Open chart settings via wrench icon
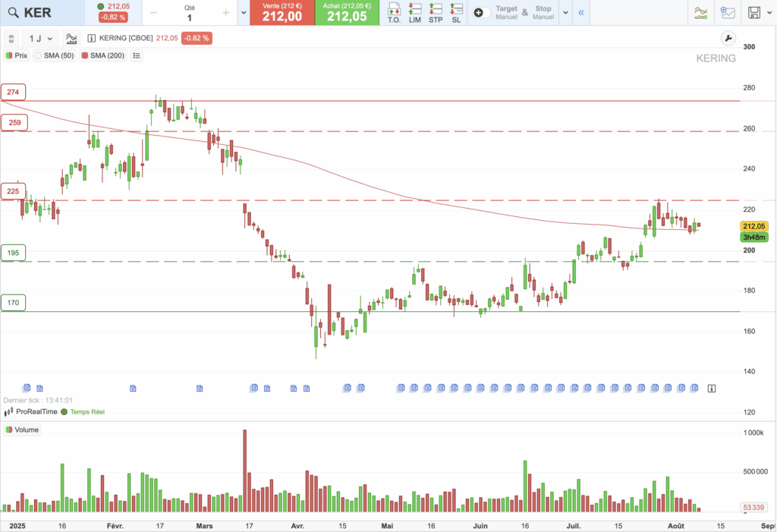This screenshot has height=532, width=777. point(728,38)
